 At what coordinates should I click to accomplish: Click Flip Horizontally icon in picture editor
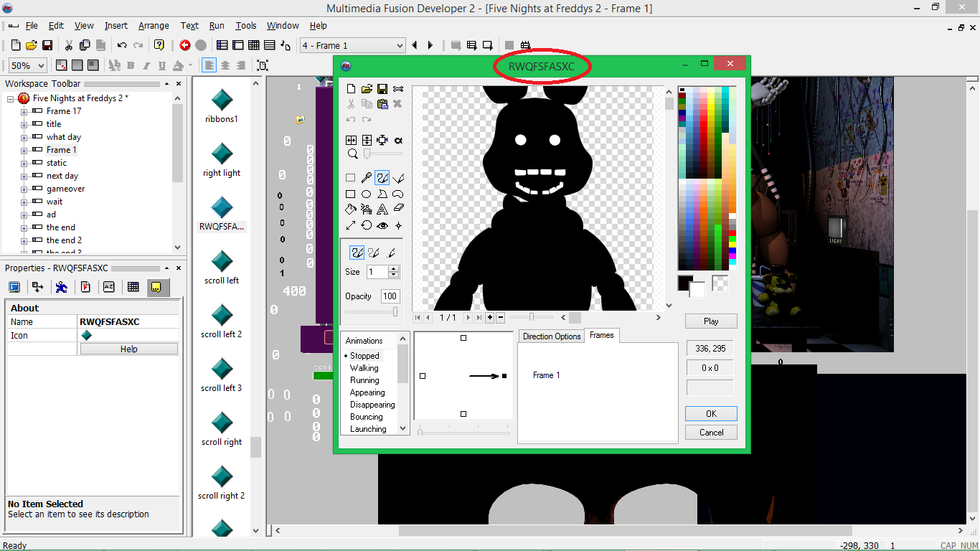[351, 140]
